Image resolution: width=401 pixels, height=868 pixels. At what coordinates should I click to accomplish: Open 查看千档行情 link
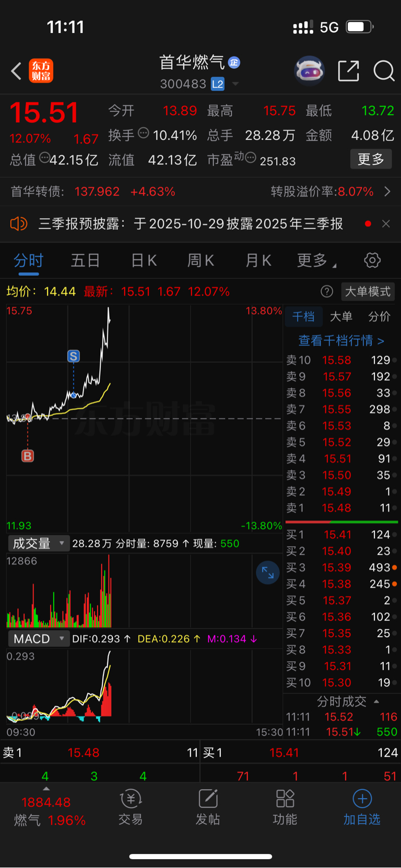[341, 341]
